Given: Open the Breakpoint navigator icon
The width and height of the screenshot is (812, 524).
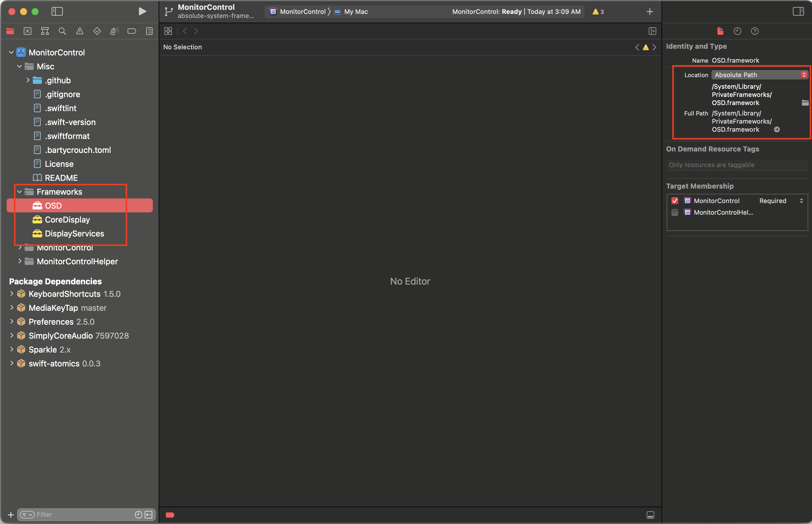Looking at the screenshot, I should click(x=132, y=31).
